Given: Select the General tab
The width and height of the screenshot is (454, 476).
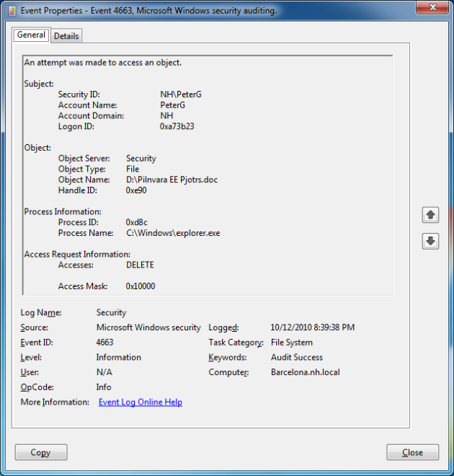Looking at the screenshot, I should click(x=31, y=35).
